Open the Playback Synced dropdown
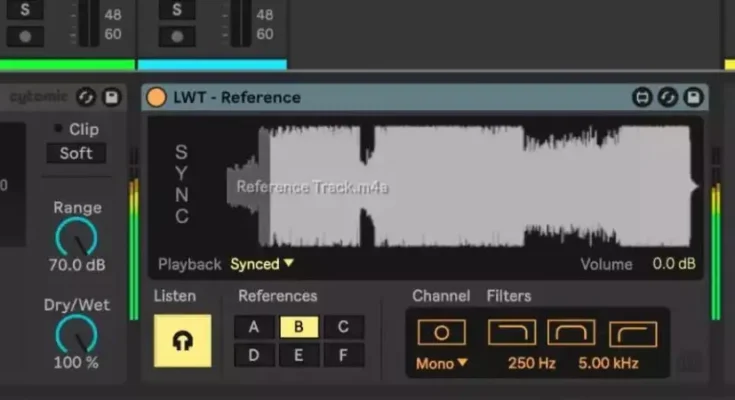Screen dimensions: 735x400 click(262, 264)
